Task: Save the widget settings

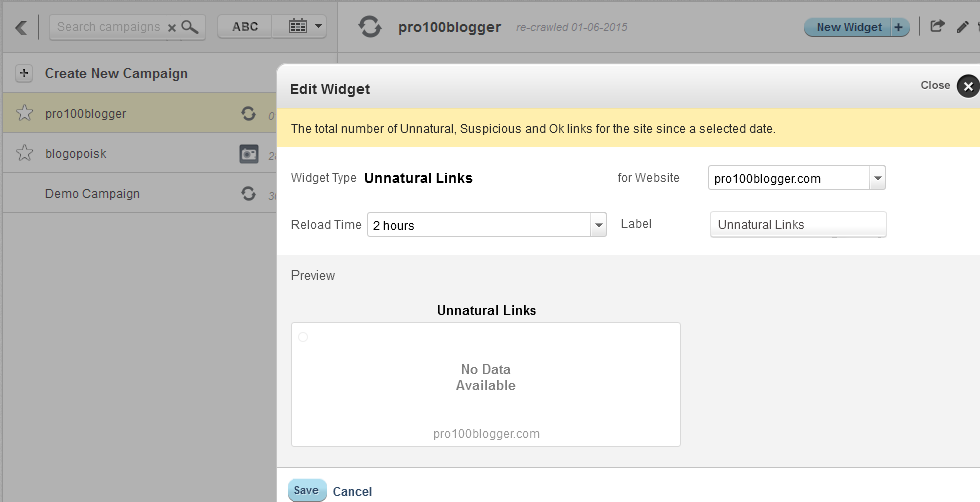Action: click(306, 490)
